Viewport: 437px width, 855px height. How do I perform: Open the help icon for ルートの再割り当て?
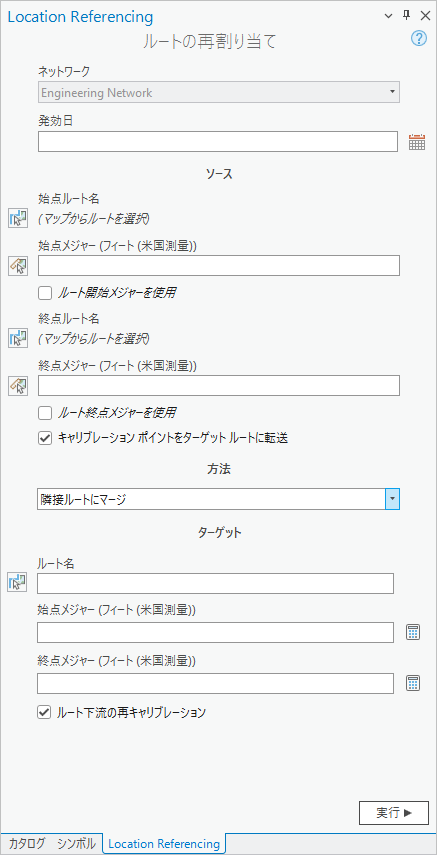pyautogui.click(x=418, y=39)
